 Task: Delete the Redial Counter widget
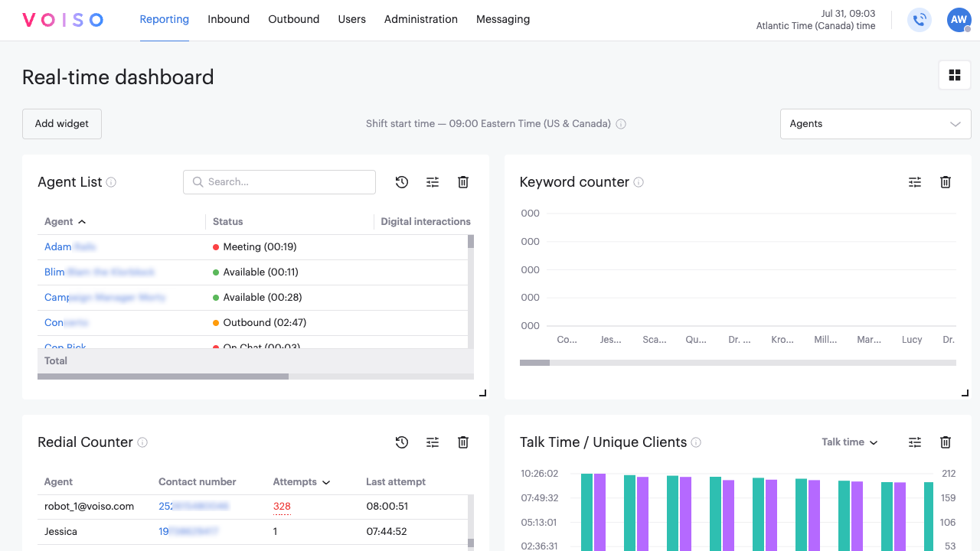[x=462, y=442]
